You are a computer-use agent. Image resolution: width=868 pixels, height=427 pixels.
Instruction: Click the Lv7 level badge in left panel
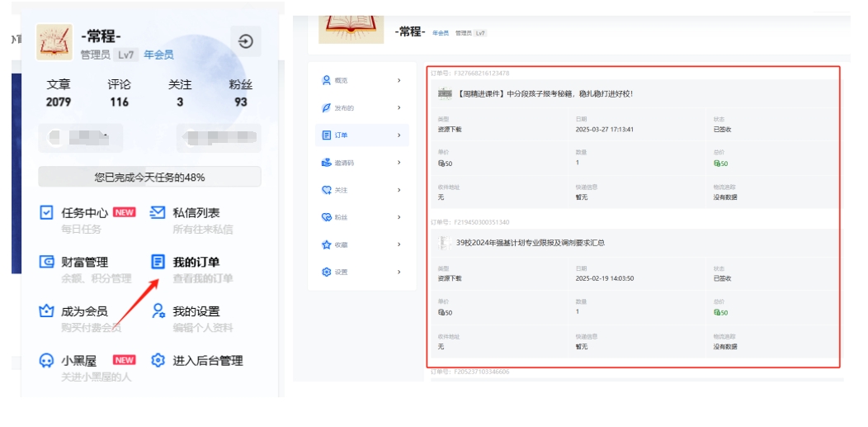pyautogui.click(x=125, y=55)
